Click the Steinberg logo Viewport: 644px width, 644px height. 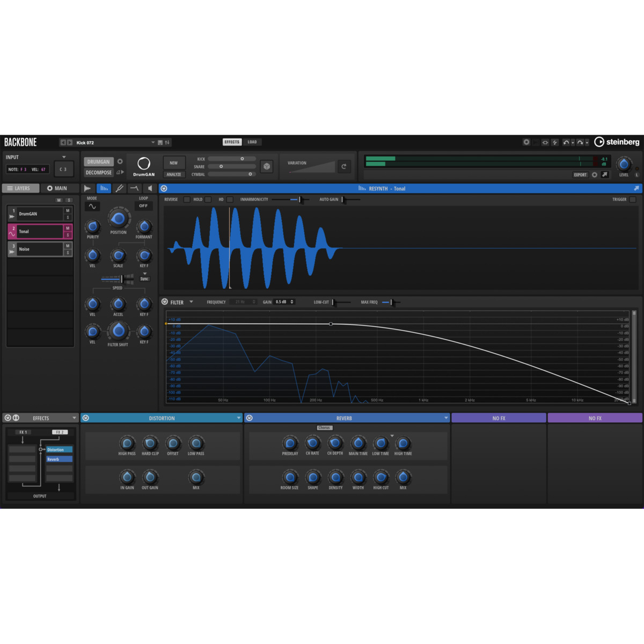617,142
